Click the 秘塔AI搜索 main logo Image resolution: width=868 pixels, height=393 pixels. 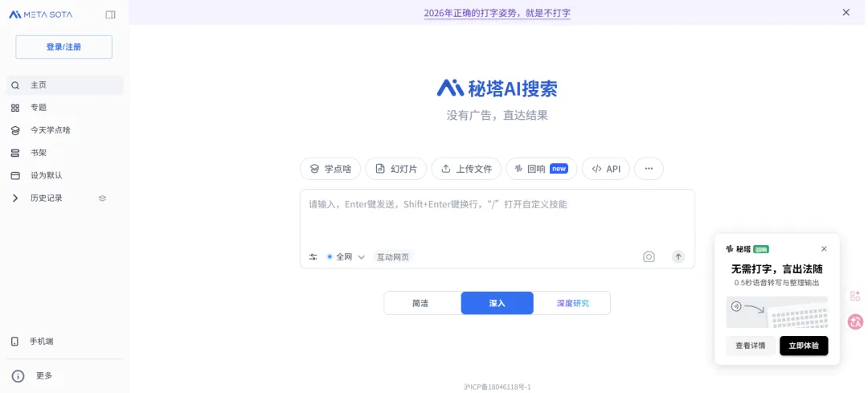click(x=497, y=88)
